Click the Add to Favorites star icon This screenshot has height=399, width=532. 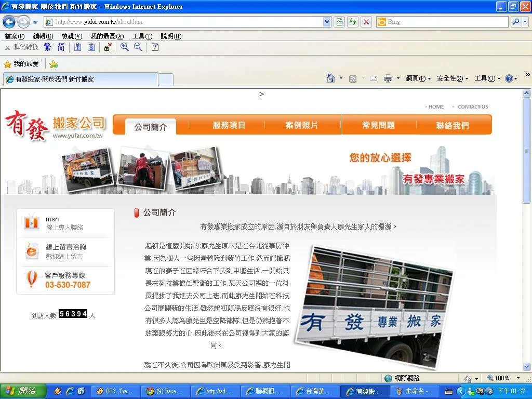pos(53,64)
